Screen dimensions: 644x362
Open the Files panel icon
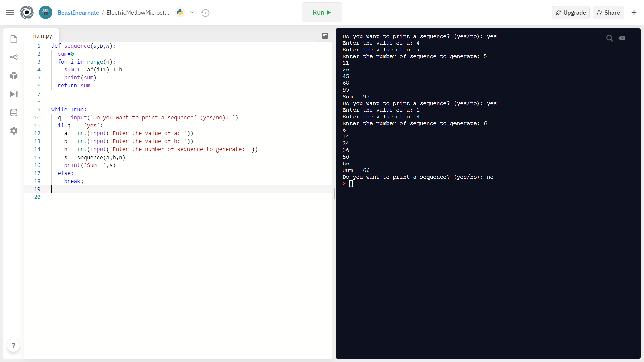(x=14, y=39)
